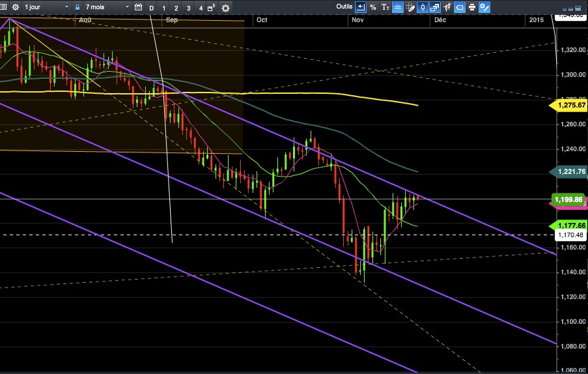Click the 'Nov' month label on time axis
588x374 pixels.
357,20
